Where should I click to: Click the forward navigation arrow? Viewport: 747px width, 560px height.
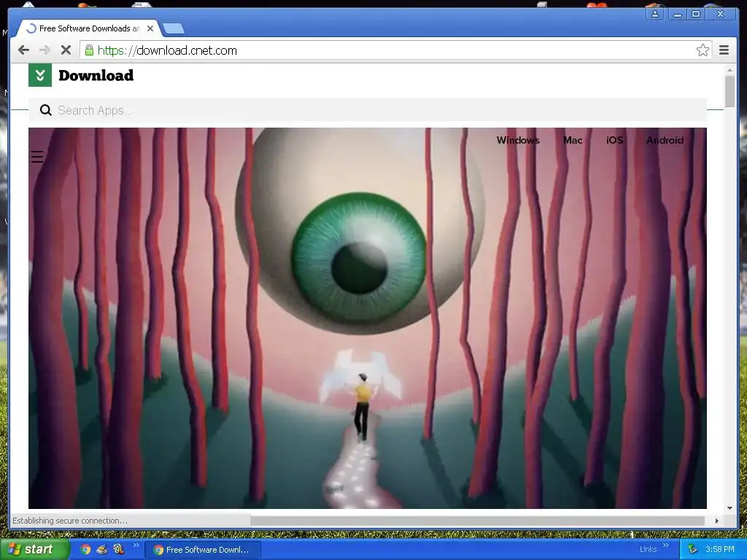(x=44, y=50)
